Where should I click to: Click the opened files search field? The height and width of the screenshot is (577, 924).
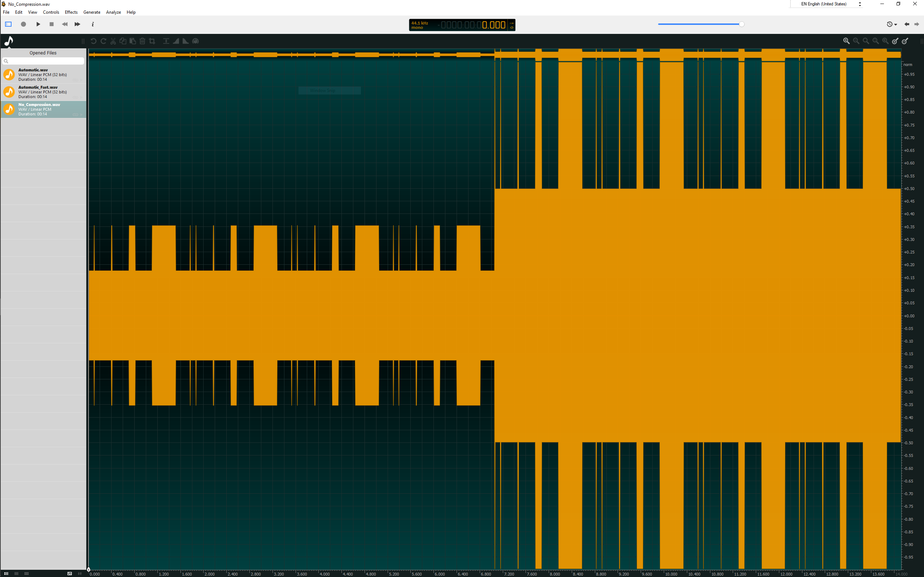pos(43,61)
